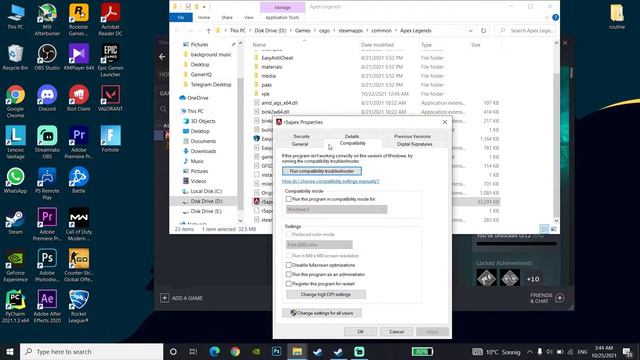
Task: Switch to the Details tab
Action: click(x=352, y=136)
